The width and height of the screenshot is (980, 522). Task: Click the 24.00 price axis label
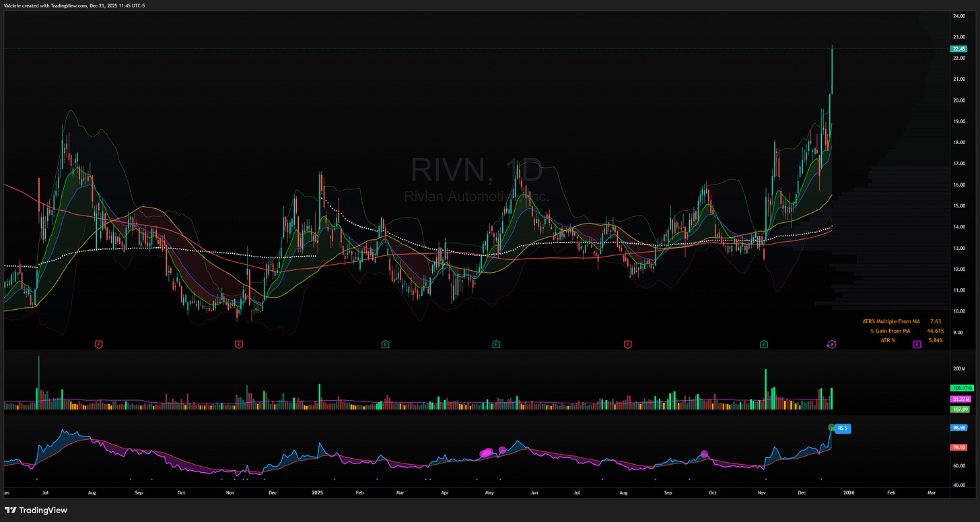pyautogui.click(x=960, y=15)
